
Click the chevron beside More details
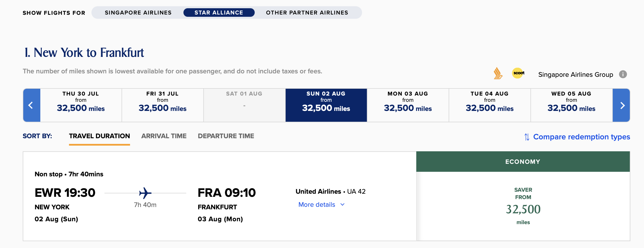coord(342,204)
